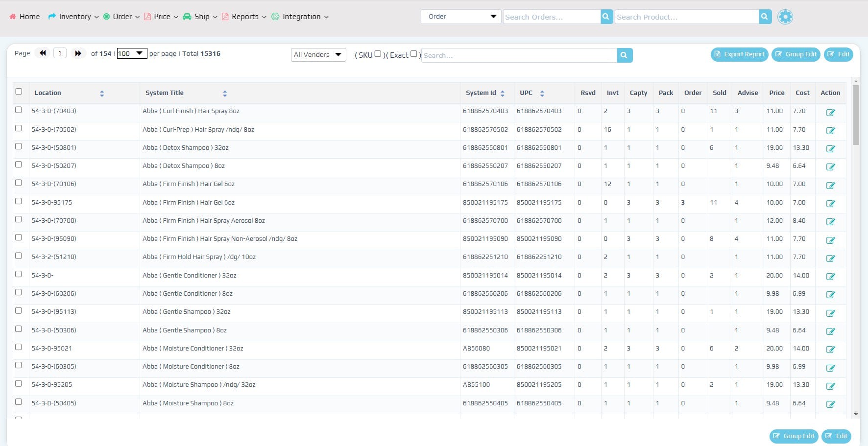
Task: Click the Search Product magnifier icon
Action: (765, 16)
